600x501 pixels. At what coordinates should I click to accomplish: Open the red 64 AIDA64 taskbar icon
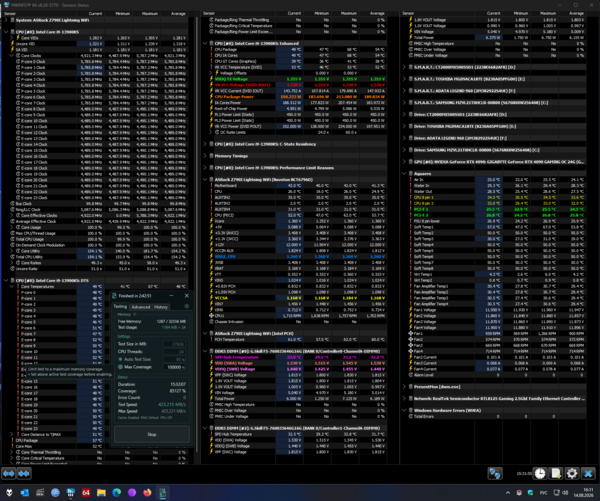tap(86, 493)
